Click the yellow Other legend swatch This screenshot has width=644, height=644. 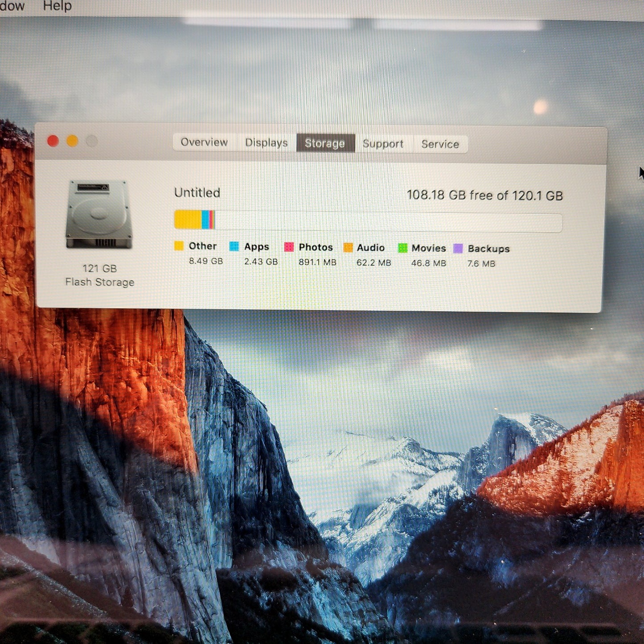[x=179, y=246]
